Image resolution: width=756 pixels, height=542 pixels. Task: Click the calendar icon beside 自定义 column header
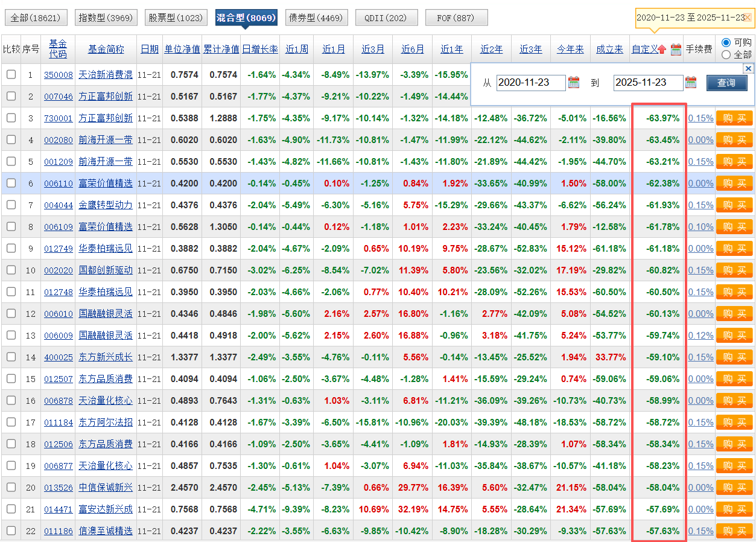pyautogui.click(x=676, y=49)
